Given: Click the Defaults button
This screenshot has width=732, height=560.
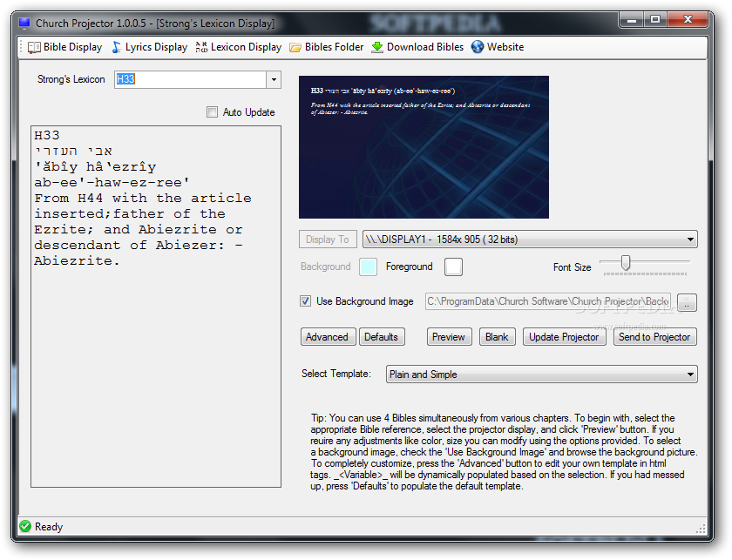Looking at the screenshot, I should pos(382,337).
